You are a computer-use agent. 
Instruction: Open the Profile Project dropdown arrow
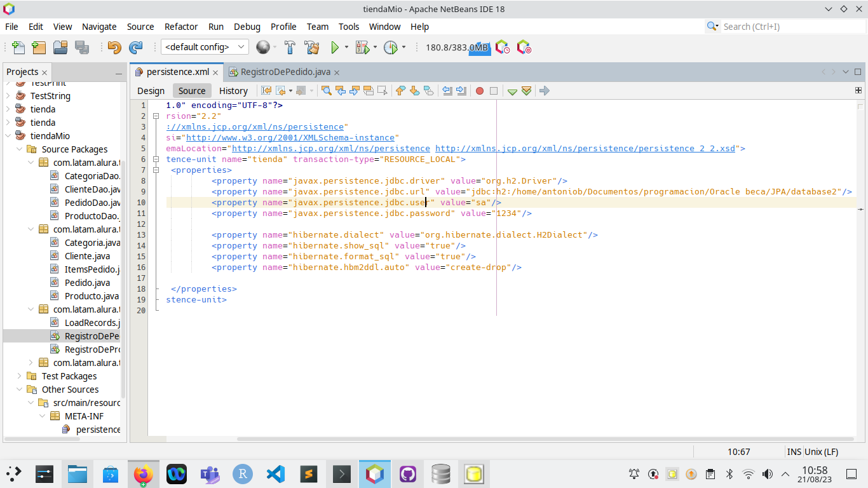point(403,47)
